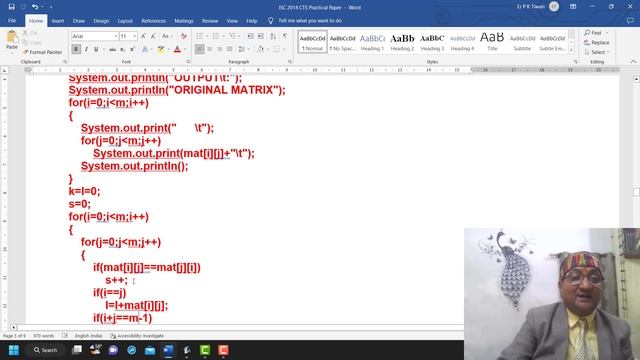This screenshot has height=360, width=640.
Task: Click the Numbering list icon
Action: (216, 36)
